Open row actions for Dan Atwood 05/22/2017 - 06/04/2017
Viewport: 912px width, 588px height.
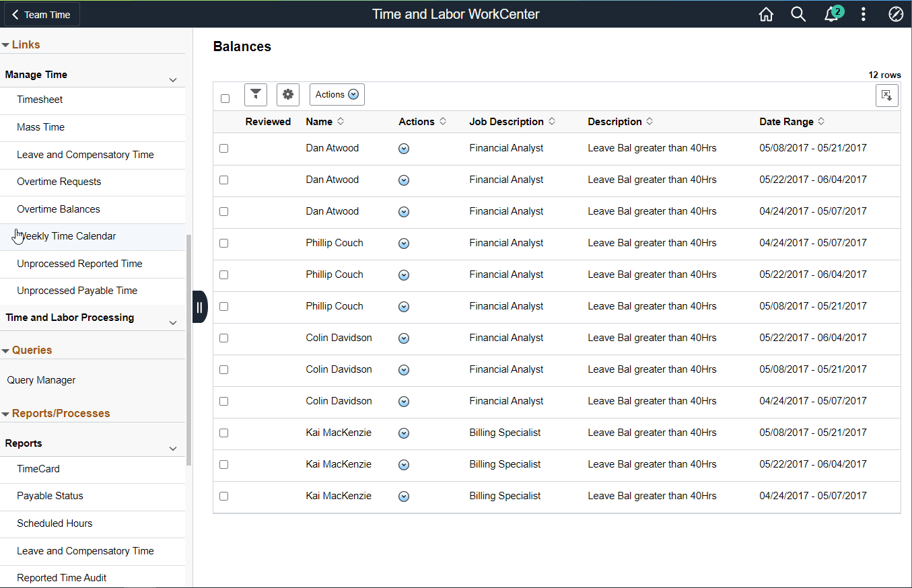404,180
